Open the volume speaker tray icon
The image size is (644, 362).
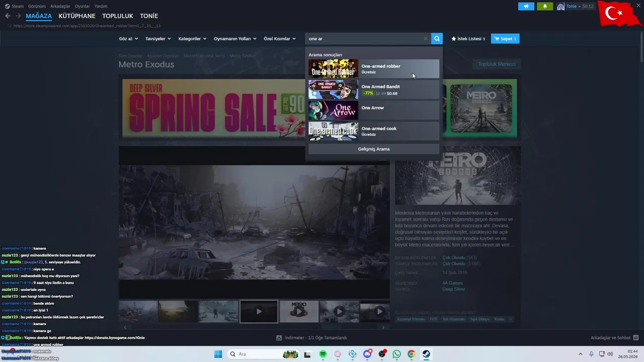pyautogui.click(x=610, y=354)
